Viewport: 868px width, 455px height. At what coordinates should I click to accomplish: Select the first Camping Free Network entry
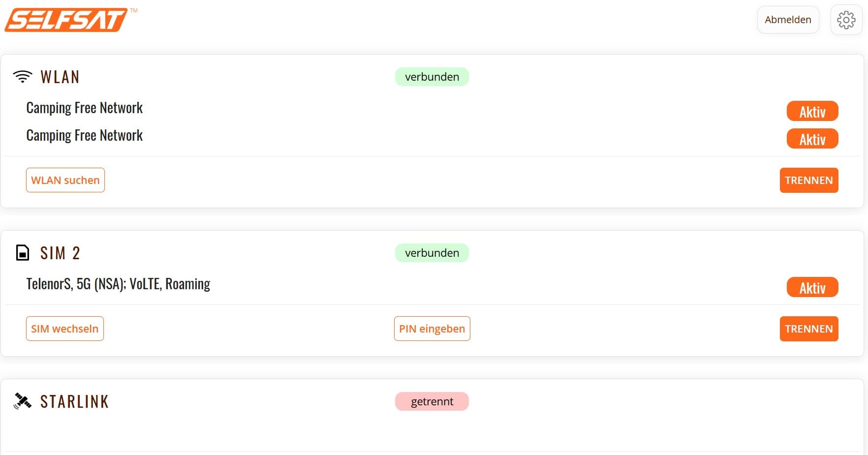point(84,108)
